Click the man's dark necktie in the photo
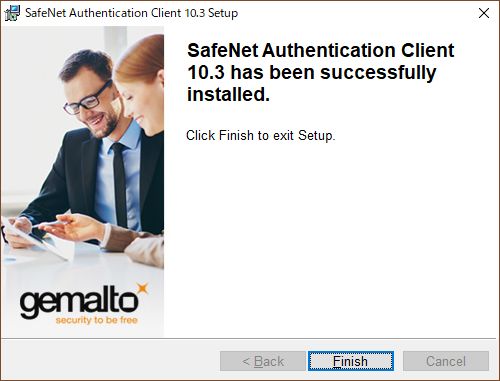The image size is (500, 381). pos(119,185)
